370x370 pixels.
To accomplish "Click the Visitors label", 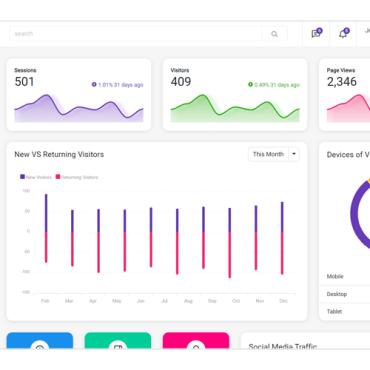I will click(180, 70).
